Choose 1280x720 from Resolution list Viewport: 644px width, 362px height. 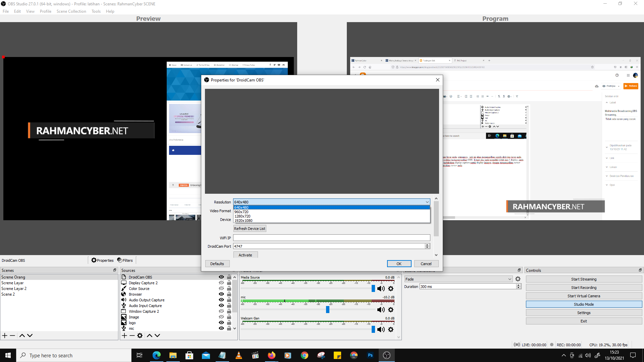[x=332, y=216]
